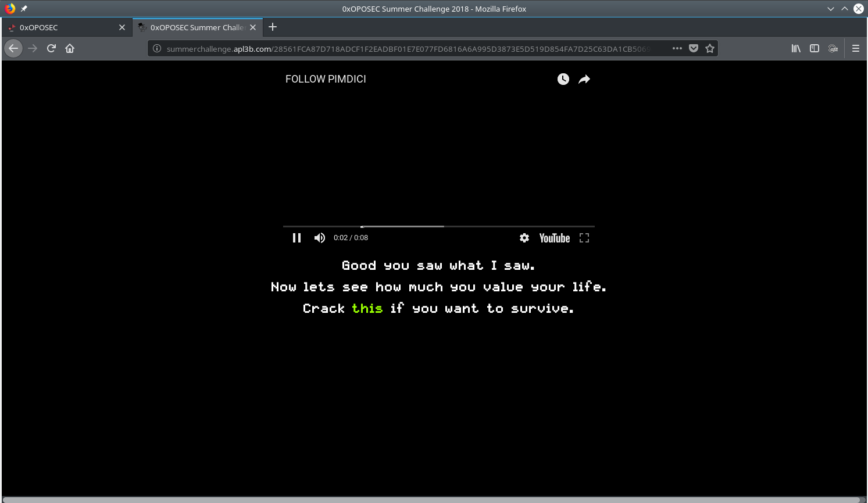Enter fullscreen video mode
Viewport: 868px width, 503px height.
click(x=584, y=238)
